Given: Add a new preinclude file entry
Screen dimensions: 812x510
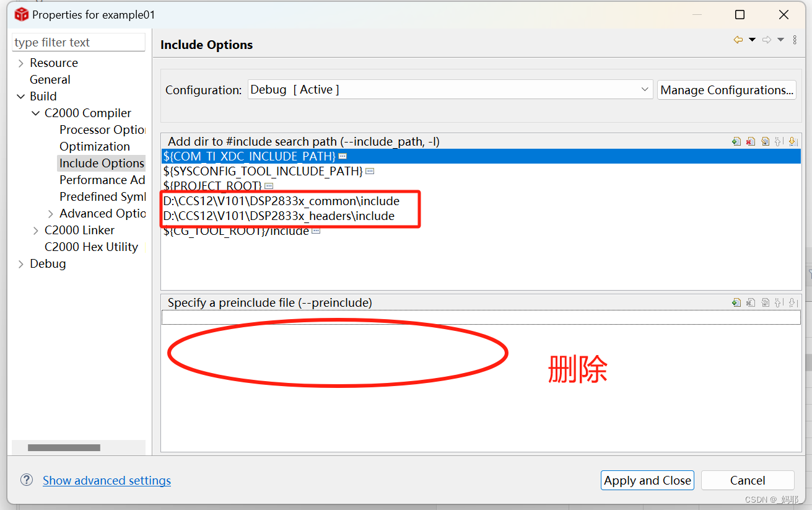Looking at the screenshot, I should [x=736, y=302].
